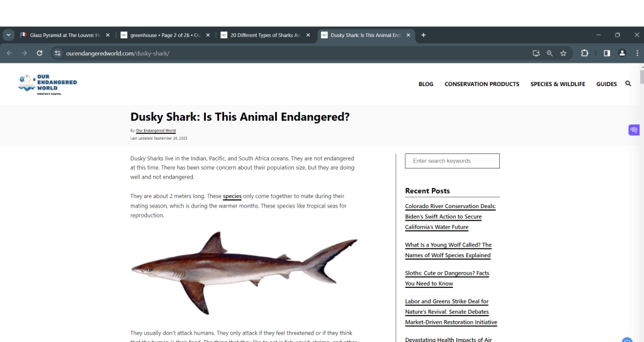Reload the current page
The width and height of the screenshot is (644, 342).
click(x=39, y=53)
